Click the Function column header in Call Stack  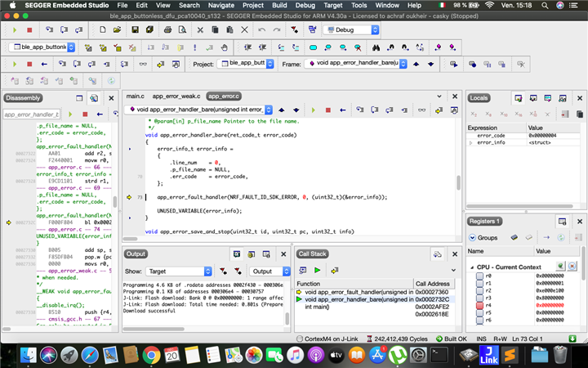(354, 284)
